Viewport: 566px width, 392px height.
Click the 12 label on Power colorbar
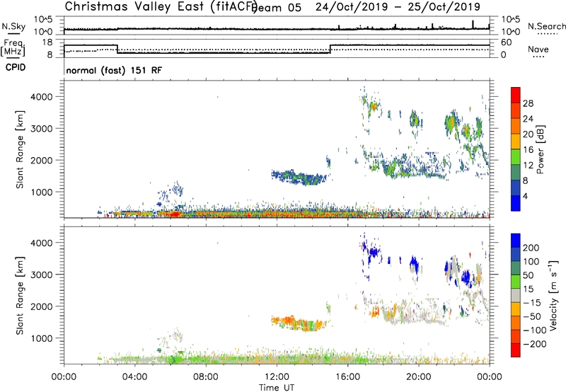(528, 166)
